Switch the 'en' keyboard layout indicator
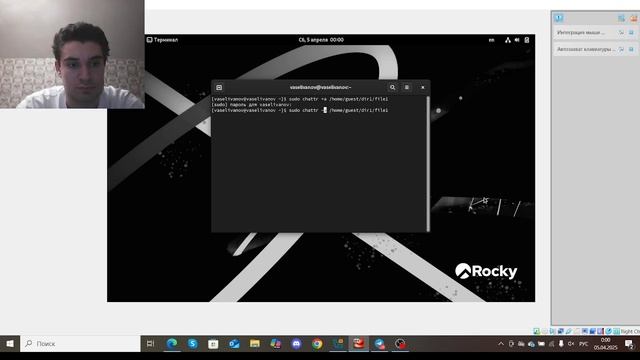Screen dimensions: 640x360 click(x=491, y=40)
